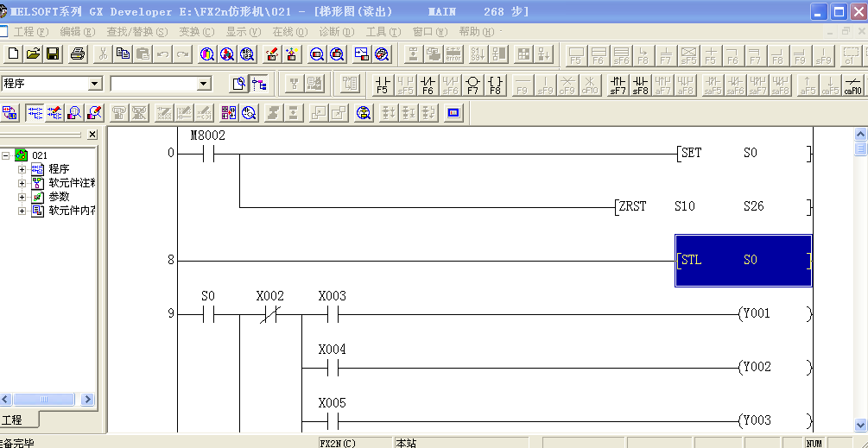The width and height of the screenshot is (868, 448).
Task: Click the Save project floppy disk icon
Action: (x=53, y=54)
